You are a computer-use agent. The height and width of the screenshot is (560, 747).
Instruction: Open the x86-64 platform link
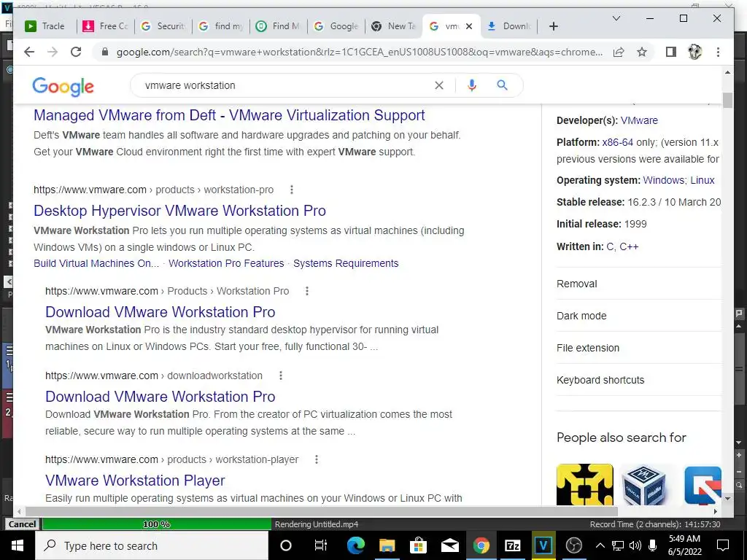617,142
